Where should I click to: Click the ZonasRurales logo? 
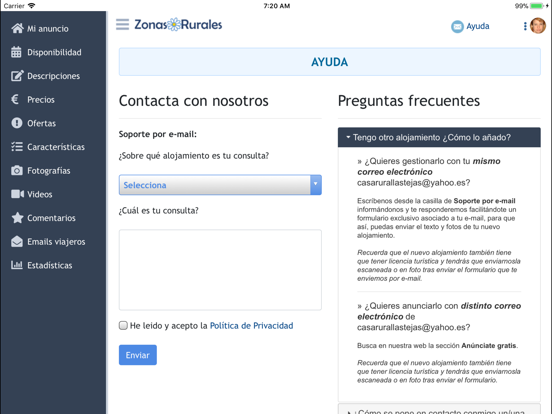point(178,24)
